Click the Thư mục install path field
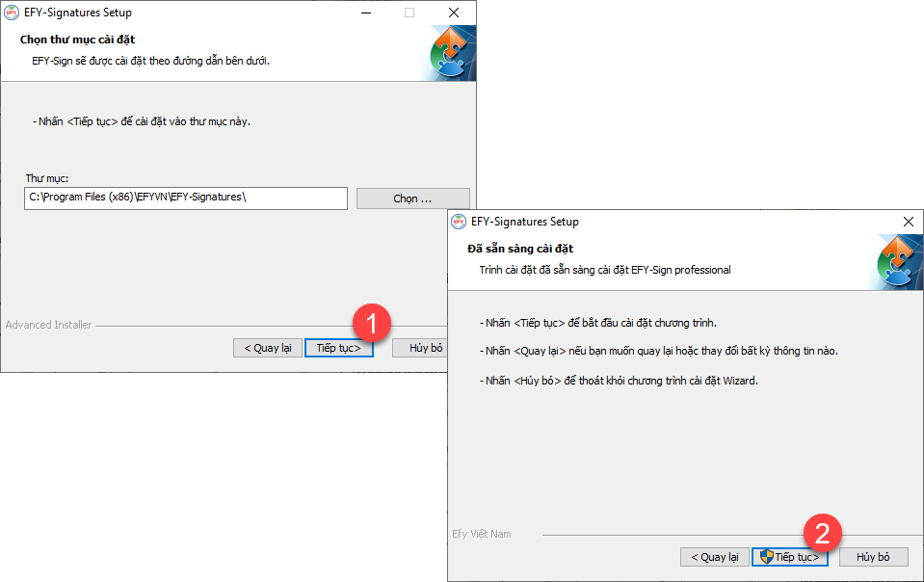Screen dimensions: 924x582 [x=186, y=198]
